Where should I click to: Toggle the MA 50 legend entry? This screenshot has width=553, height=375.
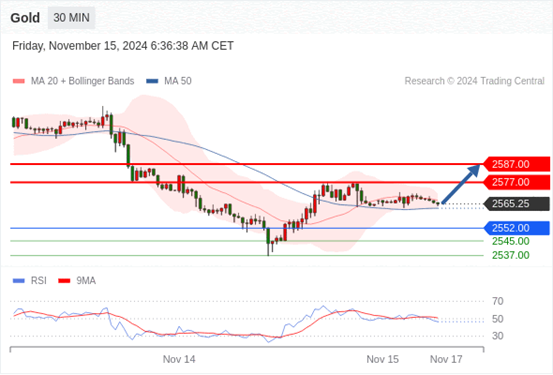(169, 81)
